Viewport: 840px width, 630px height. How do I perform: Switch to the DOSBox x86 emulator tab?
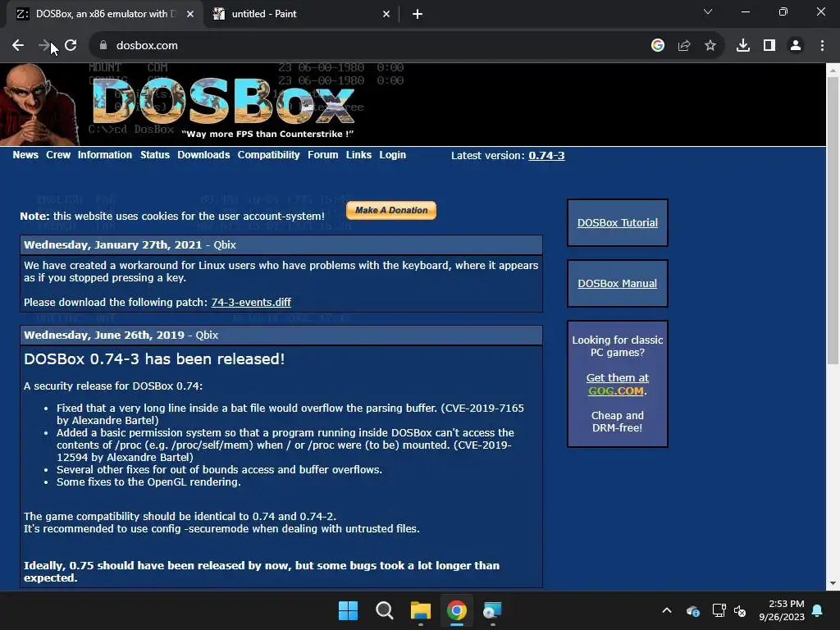click(104, 14)
